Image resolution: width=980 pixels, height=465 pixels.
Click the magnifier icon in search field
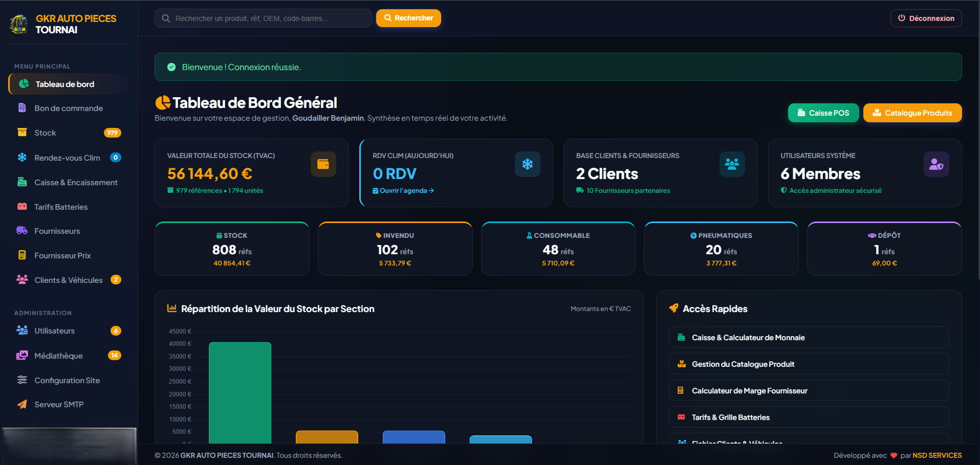click(166, 18)
